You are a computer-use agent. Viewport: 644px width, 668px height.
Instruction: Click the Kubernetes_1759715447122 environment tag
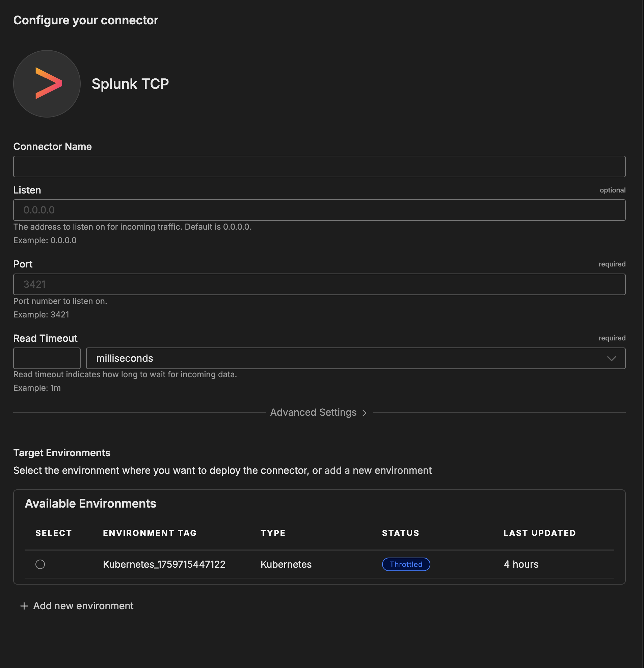[x=164, y=564]
